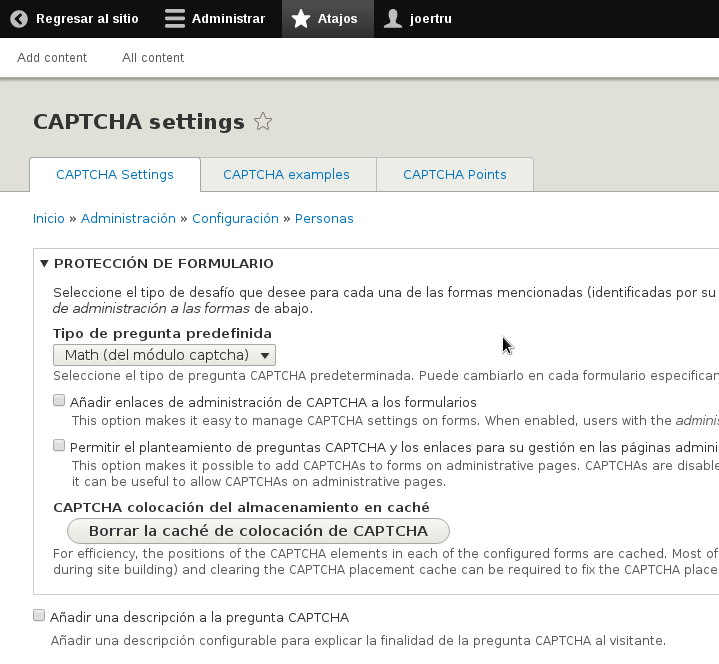Open the All content shortcut
Screen dimensions: 719x664
click(x=153, y=58)
